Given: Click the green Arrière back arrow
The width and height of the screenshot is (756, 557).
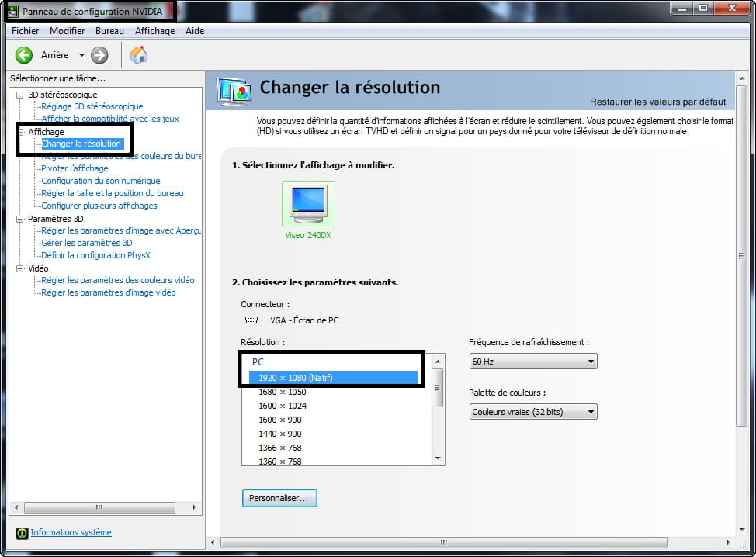Looking at the screenshot, I should pyautogui.click(x=23, y=55).
